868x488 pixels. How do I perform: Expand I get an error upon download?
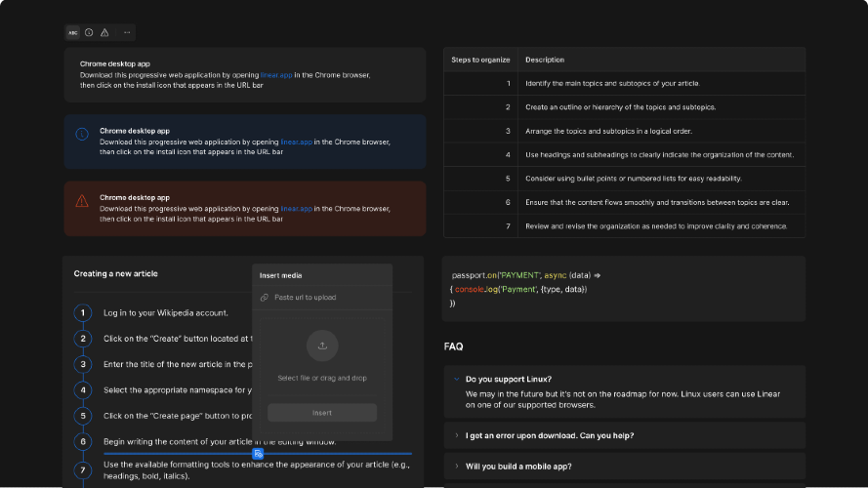(625, 436)
